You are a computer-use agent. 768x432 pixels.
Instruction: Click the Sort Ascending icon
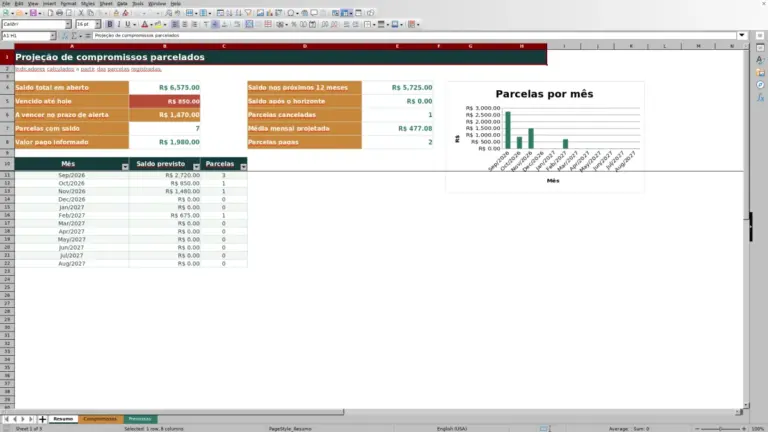pyautogui.click(x=229, y=13)
